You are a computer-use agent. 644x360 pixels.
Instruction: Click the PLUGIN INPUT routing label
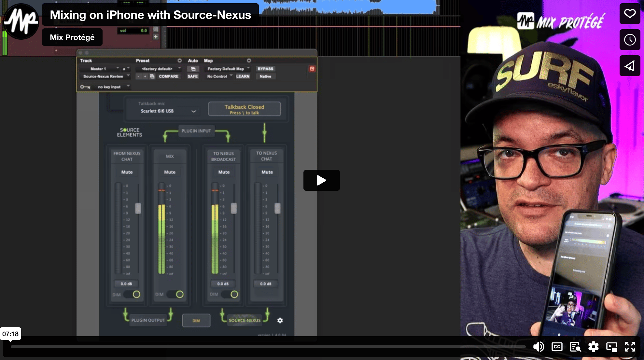pos(196,131)
